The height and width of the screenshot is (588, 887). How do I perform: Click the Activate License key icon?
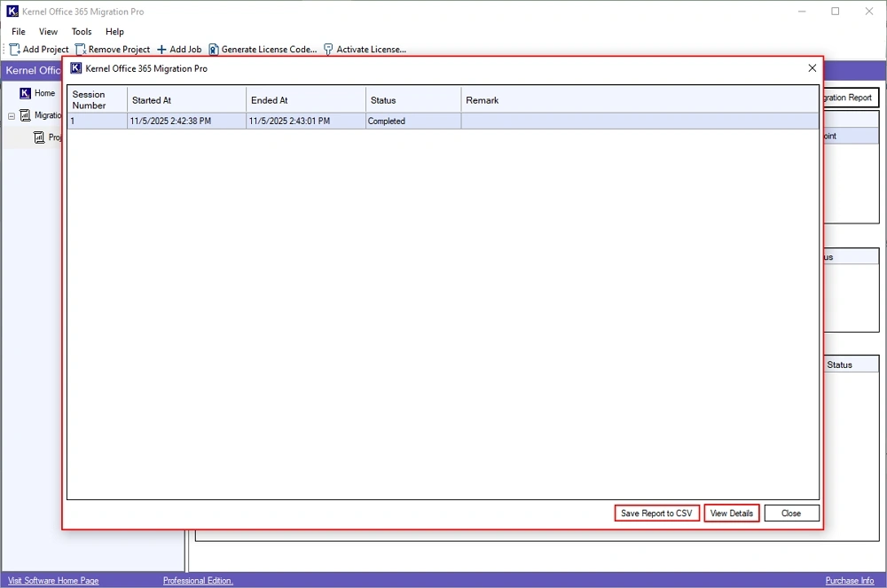(x=328, y=50)
